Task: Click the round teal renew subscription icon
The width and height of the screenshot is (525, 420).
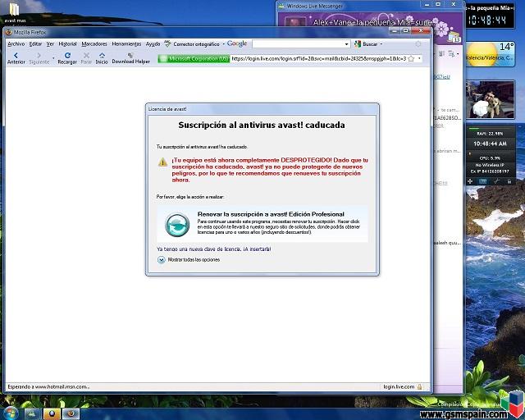Action: pyautogui.click(x=177, y=225)
